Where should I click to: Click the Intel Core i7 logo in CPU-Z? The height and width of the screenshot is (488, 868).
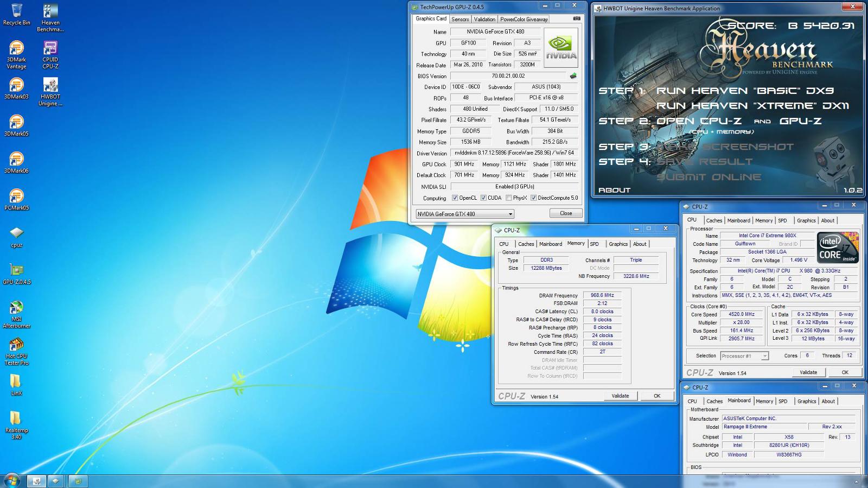point(838,248)
